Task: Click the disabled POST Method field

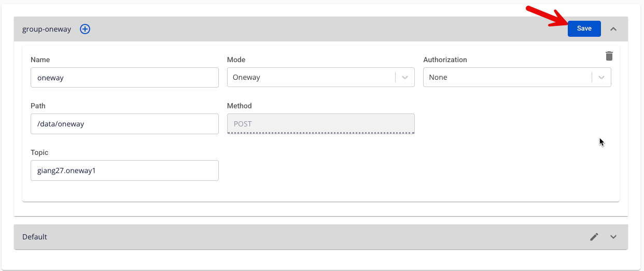Action: tap(320, 124)
